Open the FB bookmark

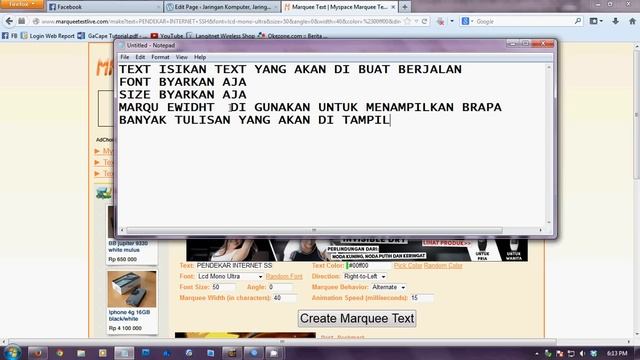[x=10, y=36]
